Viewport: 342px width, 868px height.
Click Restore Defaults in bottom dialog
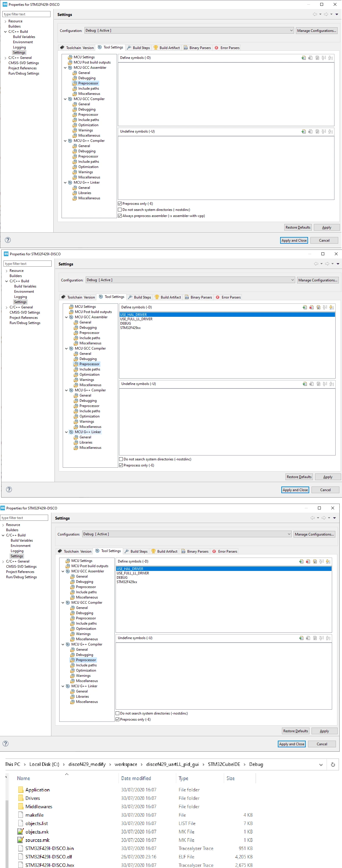(x=296, y=731)
